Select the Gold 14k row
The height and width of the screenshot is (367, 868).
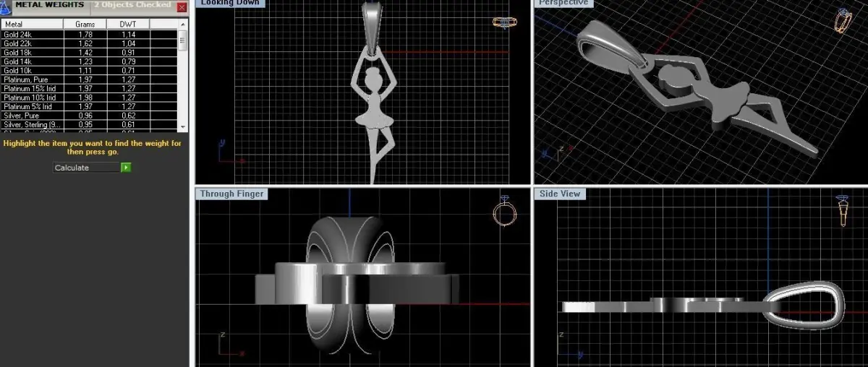(x=89, y=61)
